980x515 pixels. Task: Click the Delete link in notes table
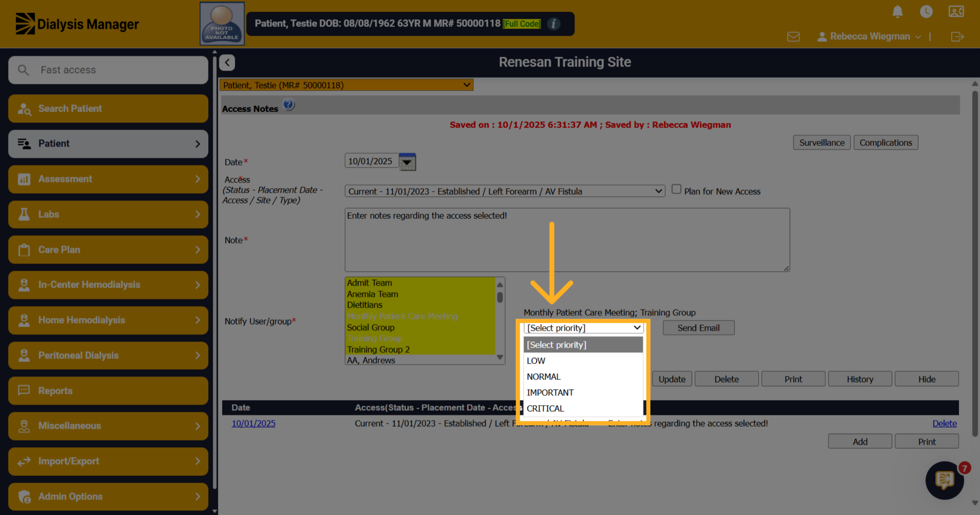(x=944, y=424)
